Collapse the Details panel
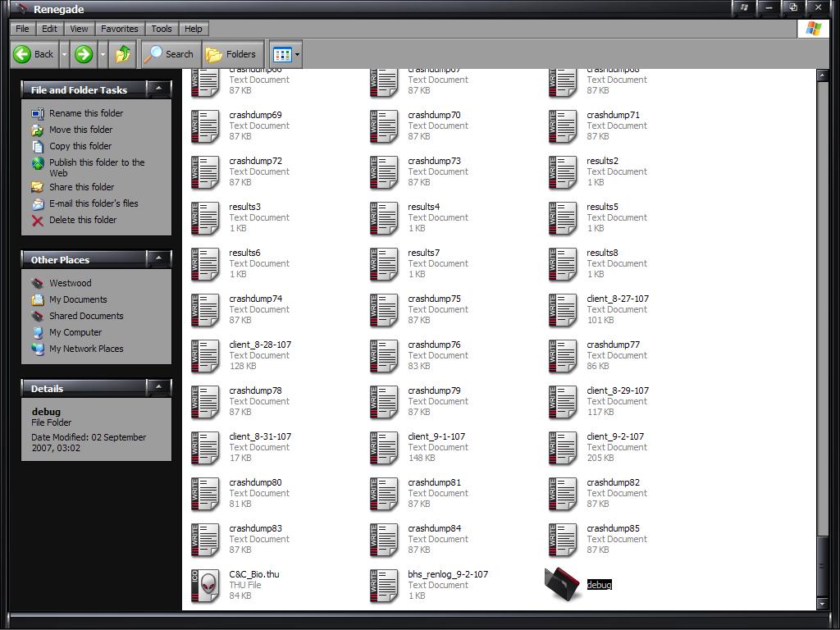The height and width of the screenshot is (630, 840). tap(158, 387)
